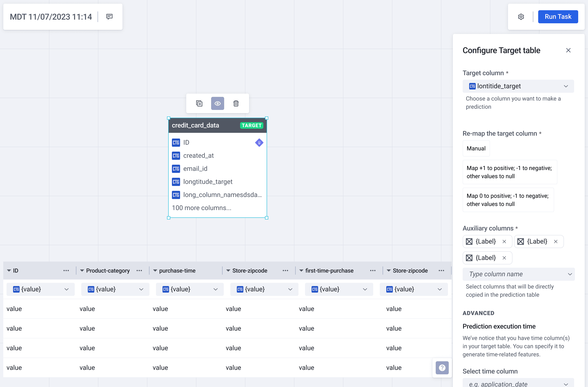Open the Select time column field
588x387 pixels.
(x=518, y=384)
